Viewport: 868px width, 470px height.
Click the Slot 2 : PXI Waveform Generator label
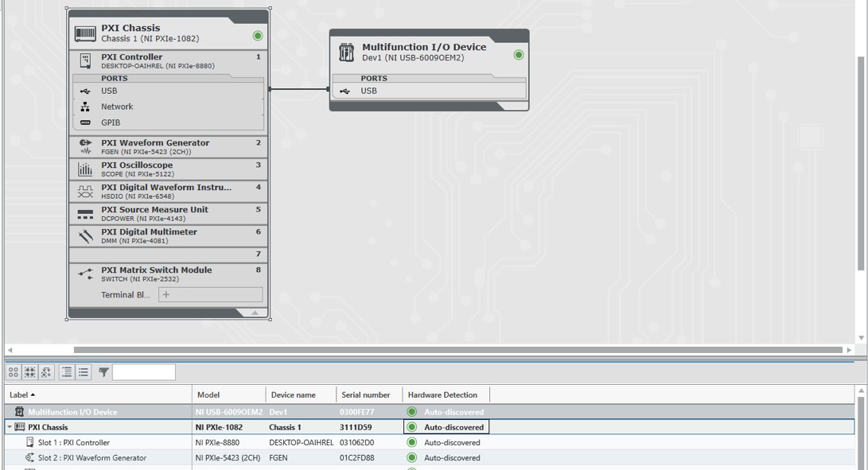pyautogui.click(x=92, y=458)
